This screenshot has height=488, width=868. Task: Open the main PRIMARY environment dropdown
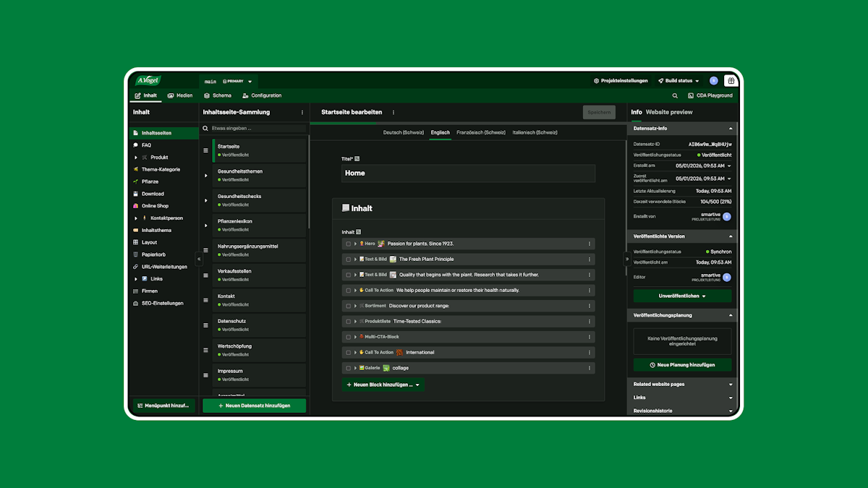tap(229, 82)
